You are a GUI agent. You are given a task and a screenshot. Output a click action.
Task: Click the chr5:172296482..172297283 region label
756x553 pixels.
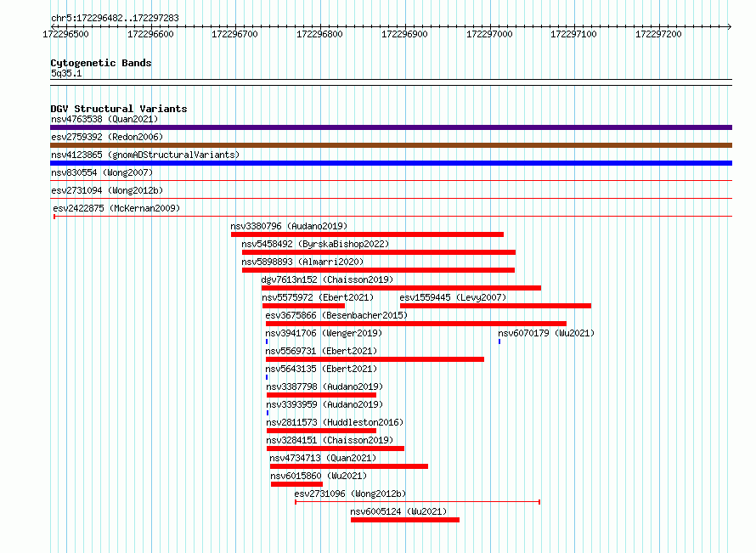(115, 18)
